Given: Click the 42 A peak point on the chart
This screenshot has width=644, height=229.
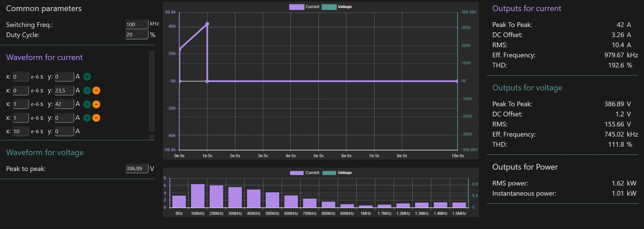Looking at the screenshot, I should tap(207, 24).
